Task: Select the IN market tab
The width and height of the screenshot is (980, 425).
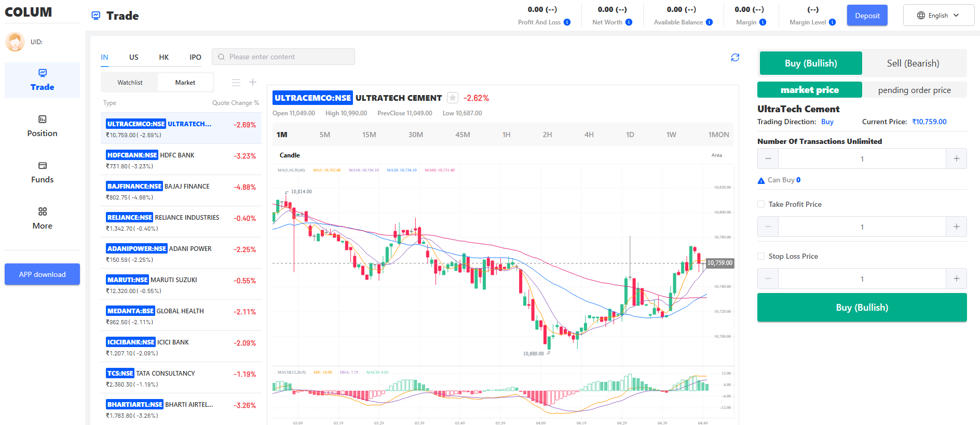Action: point(104,57)
